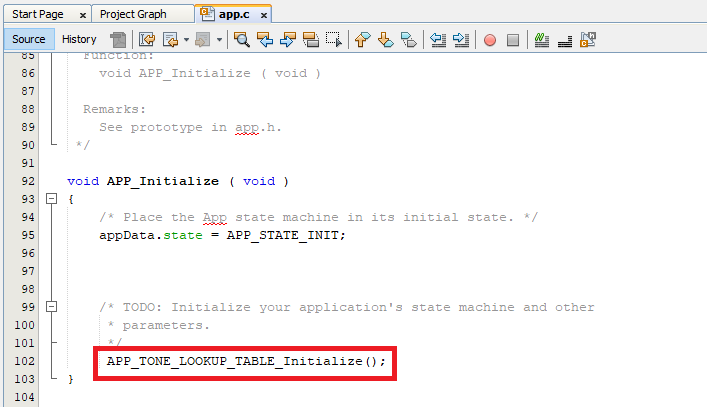Click the appData.state assignment on line 95
This screenshot has width=707, height=407.
point(222,235)
